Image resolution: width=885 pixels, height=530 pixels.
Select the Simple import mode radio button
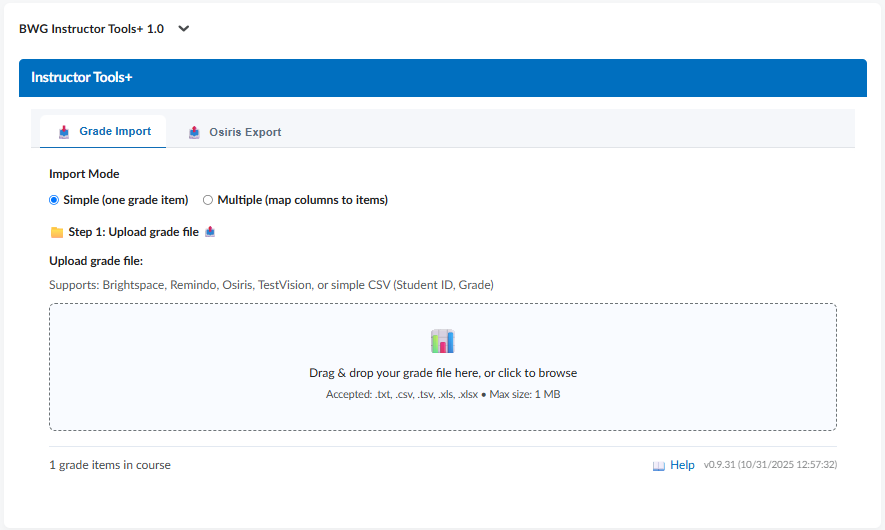pos(55,200)
